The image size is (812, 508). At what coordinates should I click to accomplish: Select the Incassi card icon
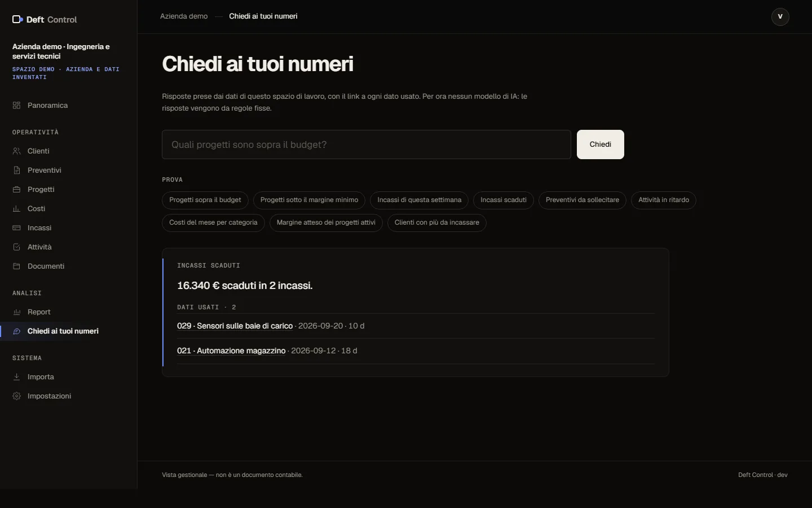17,228
